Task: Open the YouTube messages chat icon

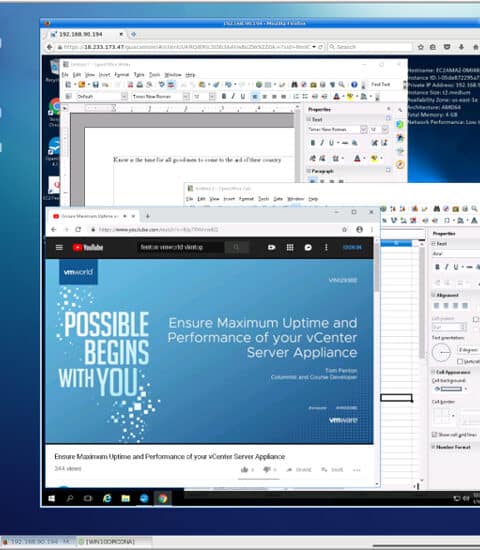Action: pos(308,247)
